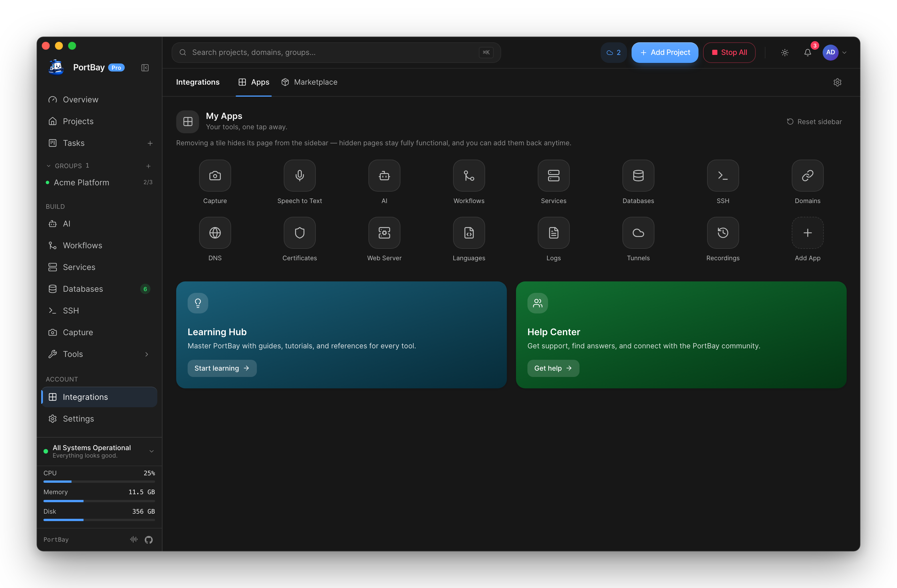Open the Capture app tile

pos(215,176)
